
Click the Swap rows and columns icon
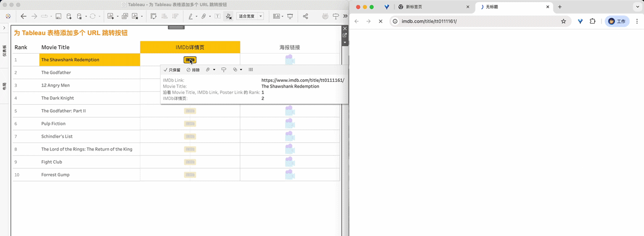pyautogui.click(x=153, y=16)
